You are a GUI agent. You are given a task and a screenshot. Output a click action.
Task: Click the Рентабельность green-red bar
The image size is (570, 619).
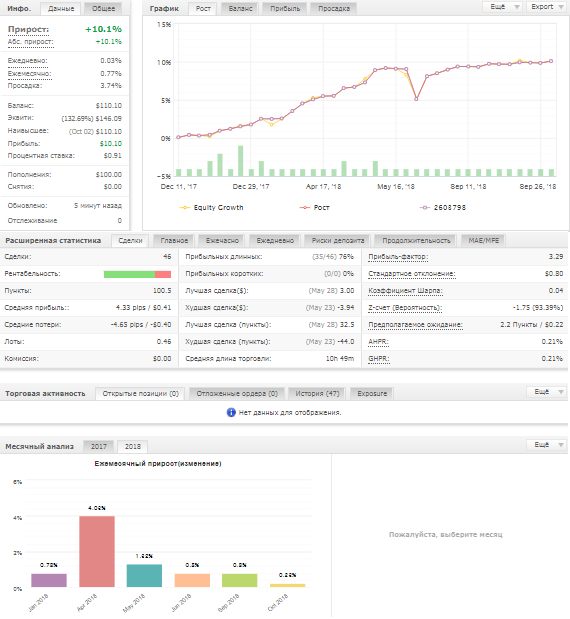(x=137, y=274)
